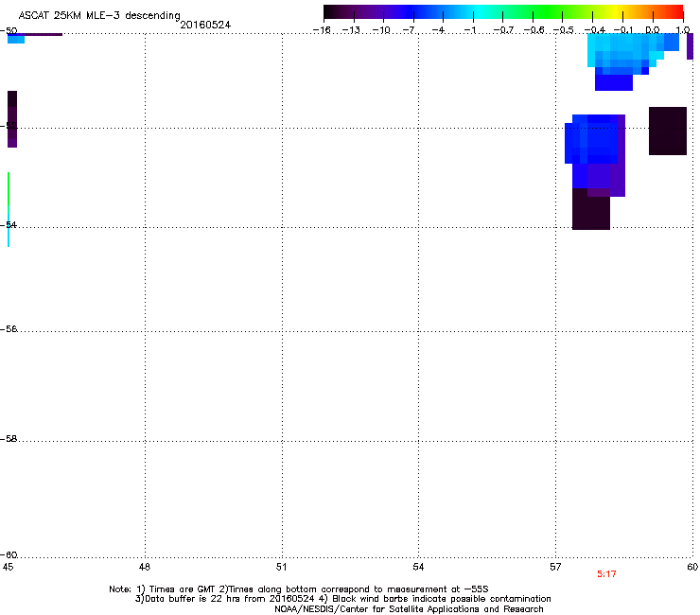This screenshot has width=700, height=615.
Task: Click the red time label 5:17
Action: (x=606, y=574)
